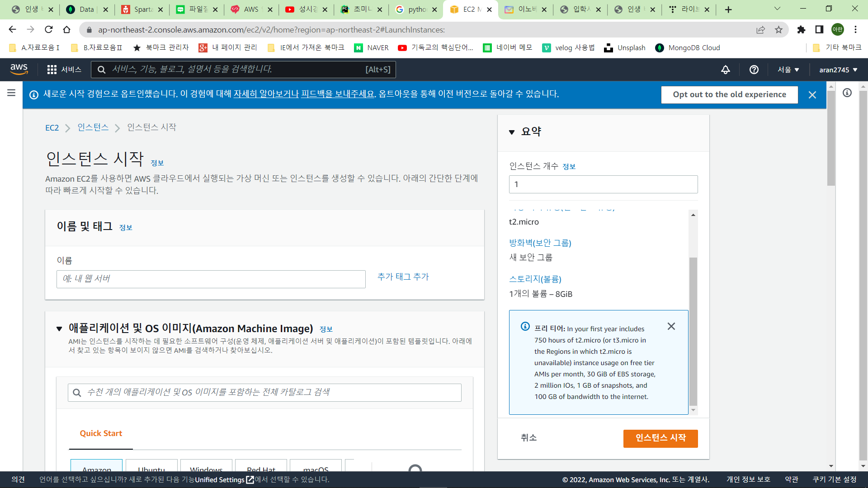Image resolution: width=868 pixels, height=488 pixels.
Task: Open 쿠키 기본 설정 in footer
Action: pyautogui.click(x=835, y=479)
